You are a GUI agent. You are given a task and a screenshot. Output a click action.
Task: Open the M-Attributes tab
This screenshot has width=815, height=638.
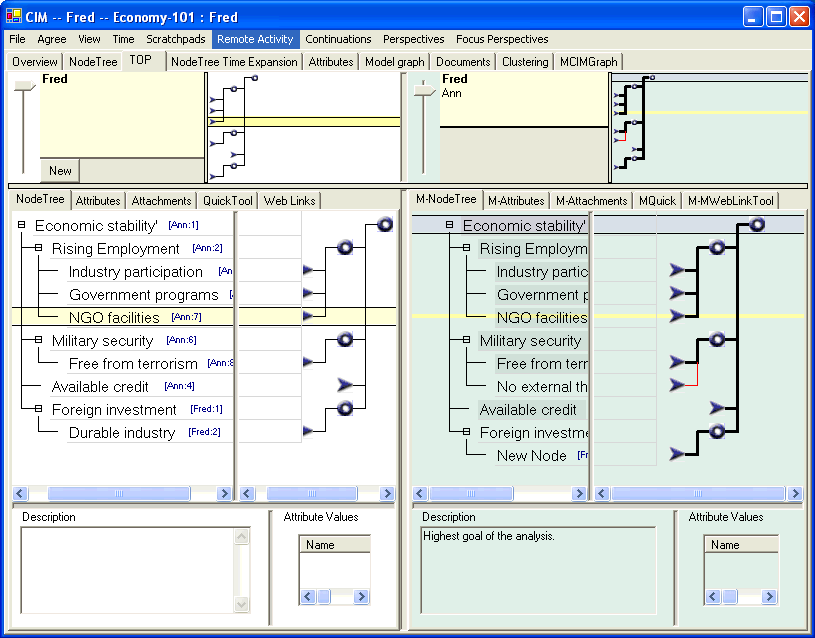pos(516,201)
